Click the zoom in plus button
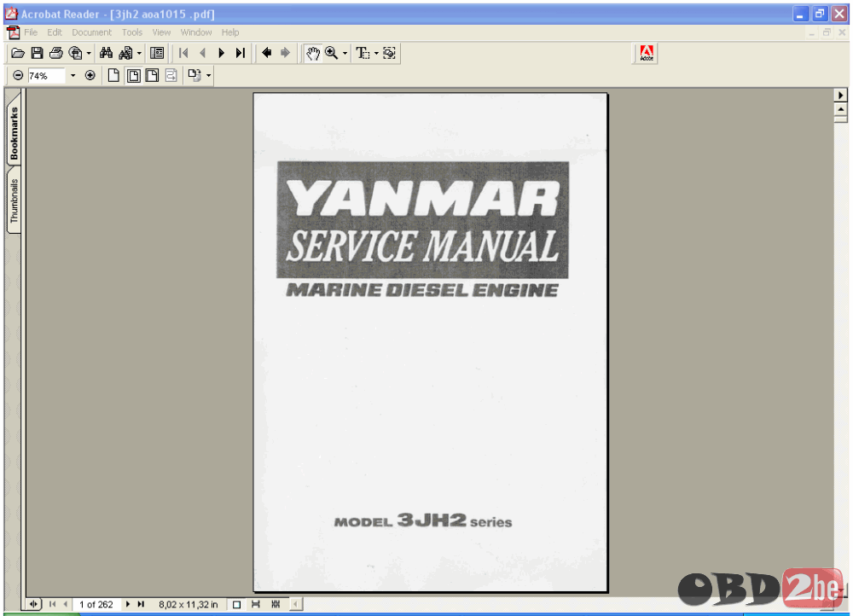This screenshot has height=616, width=853. tap(90, 76)
